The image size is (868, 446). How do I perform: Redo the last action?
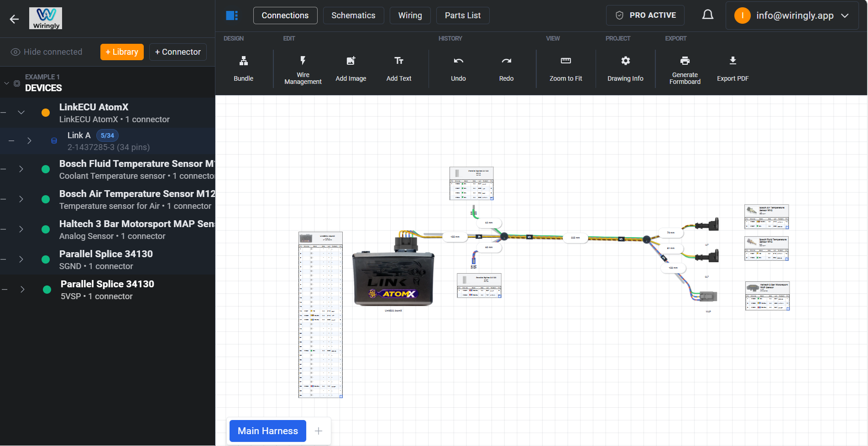click(506, 68)
